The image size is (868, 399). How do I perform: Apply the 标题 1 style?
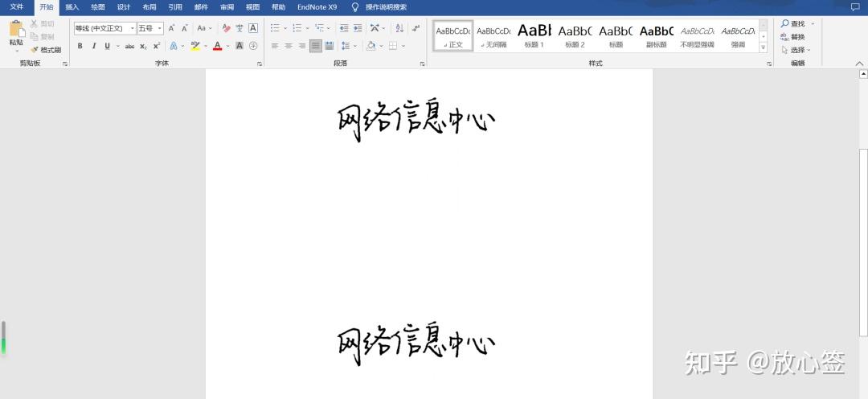[534, 36]
